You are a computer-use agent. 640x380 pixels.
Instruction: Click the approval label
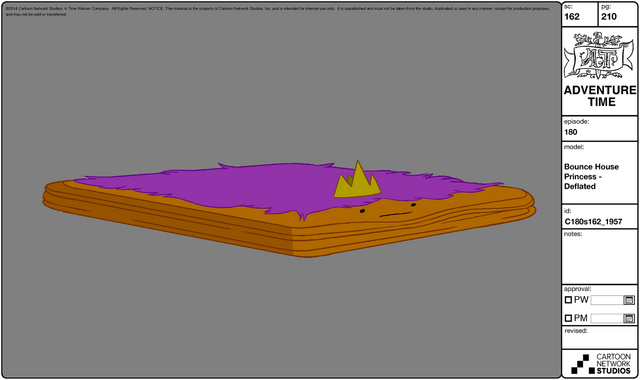coord(577,289)
